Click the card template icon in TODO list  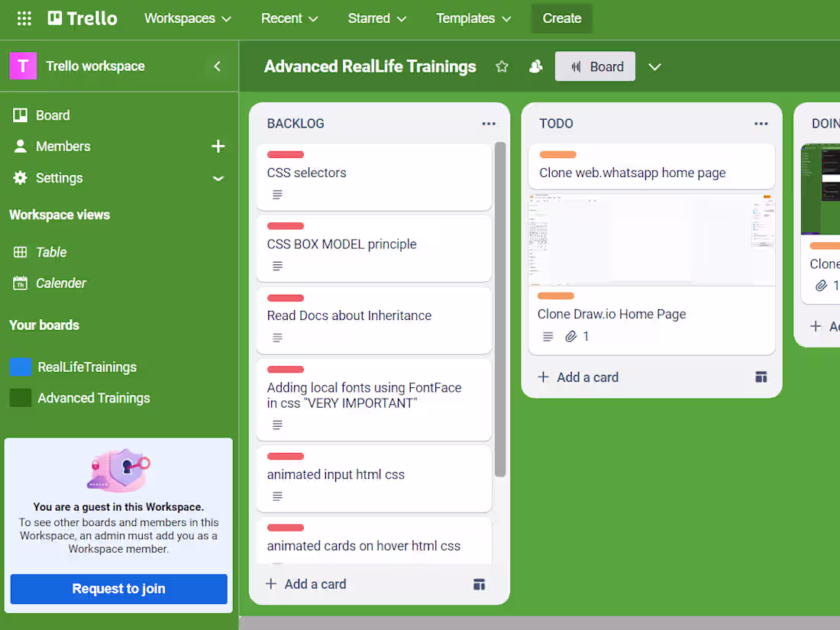coord(761,376)
